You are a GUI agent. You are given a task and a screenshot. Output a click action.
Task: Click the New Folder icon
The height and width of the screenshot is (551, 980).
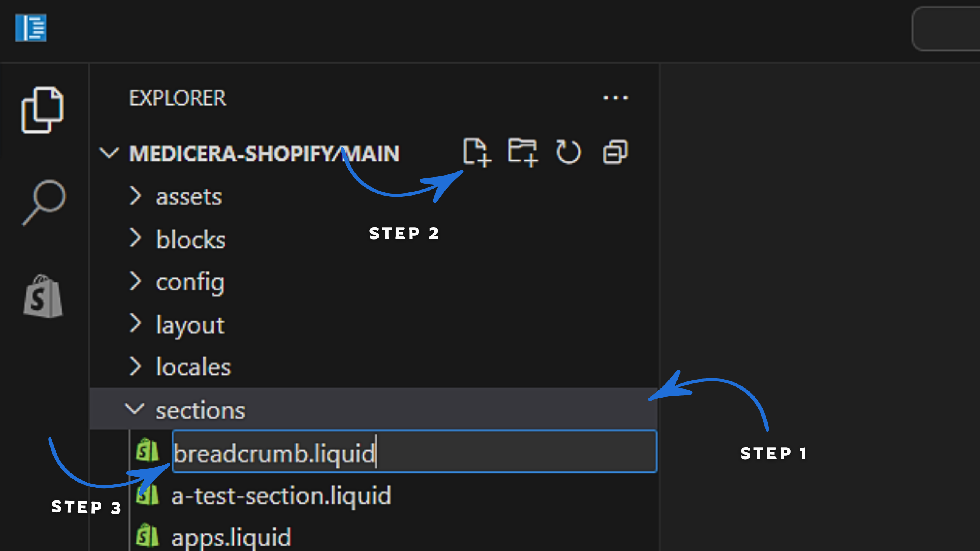[x=523, y=152]
